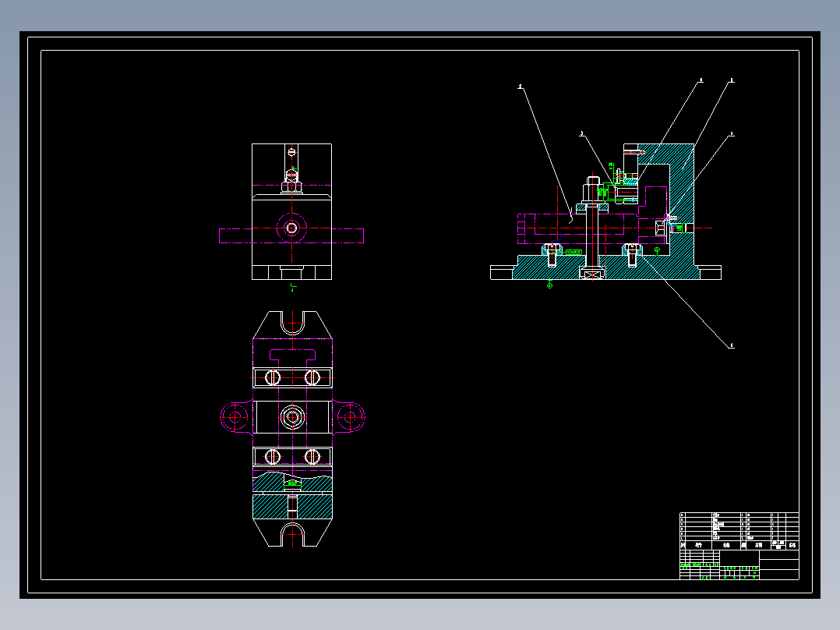Image resolution: width=840 pixels, height=630 pixels.
Task: Select the right mounting flange of section base
Action: 709,272
